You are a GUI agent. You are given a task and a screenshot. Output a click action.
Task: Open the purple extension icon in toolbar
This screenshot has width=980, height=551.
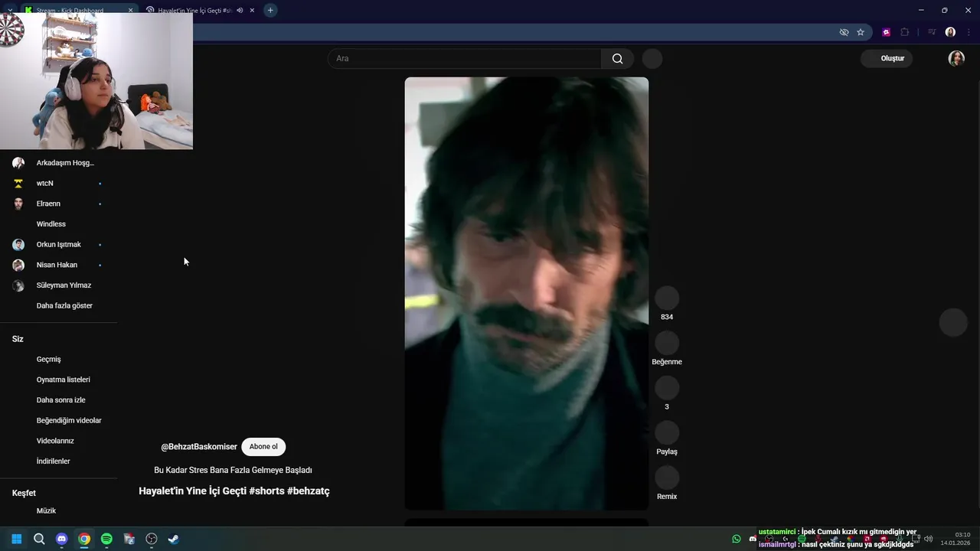click(x=887, y=32)
